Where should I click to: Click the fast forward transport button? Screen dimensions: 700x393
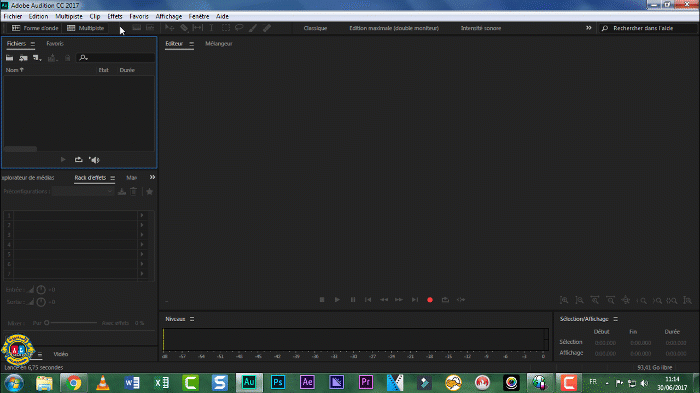point(399,300)
